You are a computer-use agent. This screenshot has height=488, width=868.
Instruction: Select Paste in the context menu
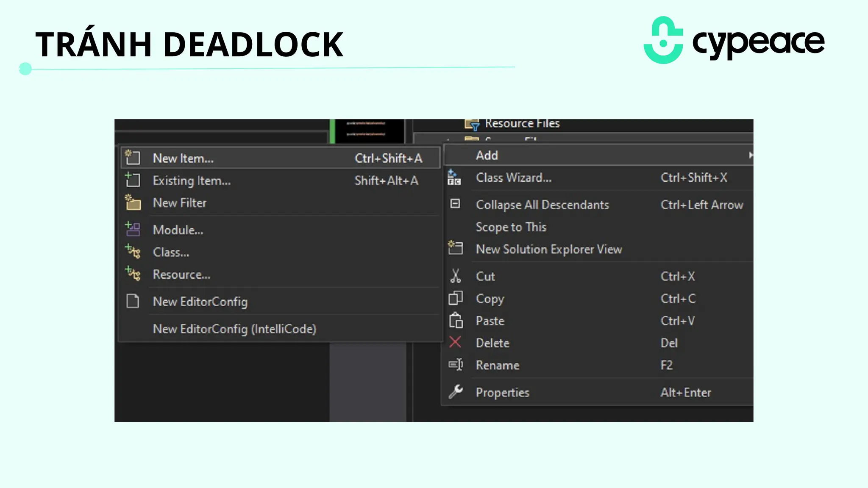tap(598, 321)
